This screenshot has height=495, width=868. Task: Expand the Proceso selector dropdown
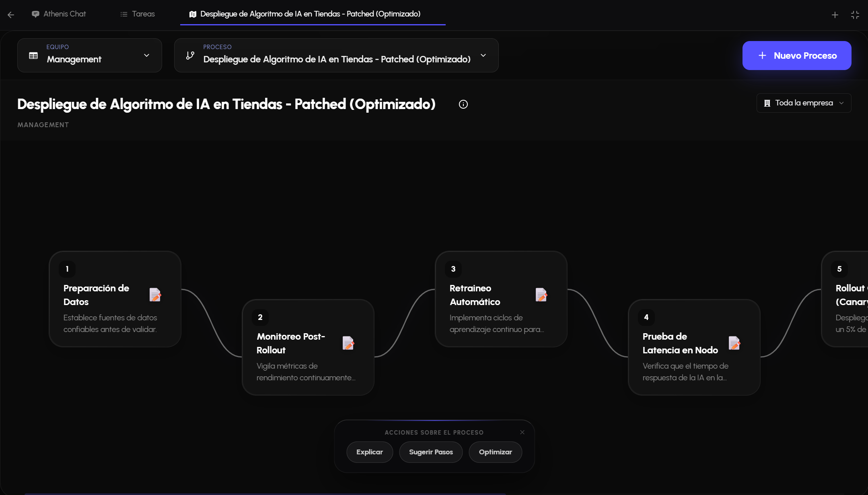[336, 55]
